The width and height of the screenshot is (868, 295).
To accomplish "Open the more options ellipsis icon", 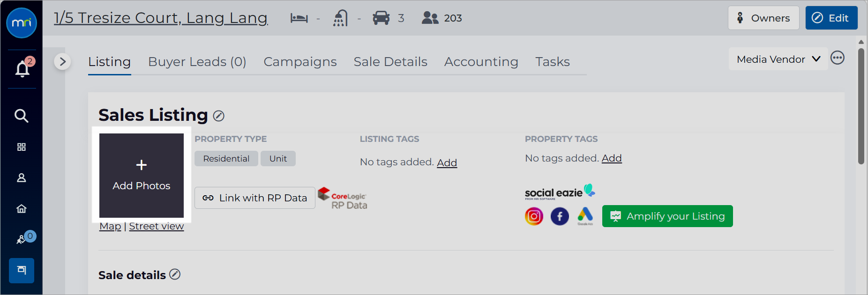I will 838,58.
